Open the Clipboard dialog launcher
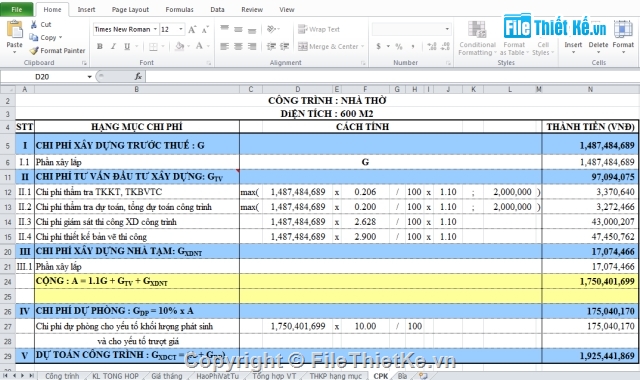This screenshot has height=380, width=640. [x=84, y=63]
